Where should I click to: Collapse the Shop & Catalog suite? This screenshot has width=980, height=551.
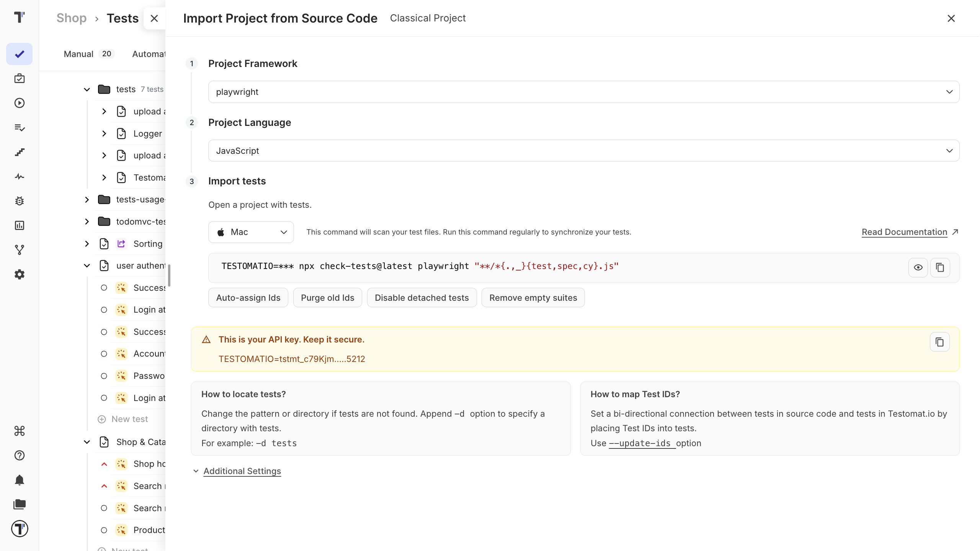(x=87, y=442)
